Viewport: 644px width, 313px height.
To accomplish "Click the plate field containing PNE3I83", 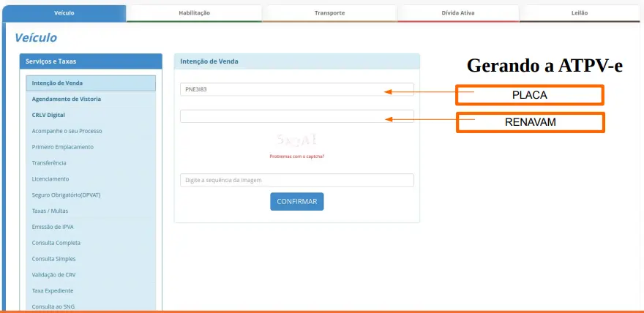I will (x=296, y=89).
